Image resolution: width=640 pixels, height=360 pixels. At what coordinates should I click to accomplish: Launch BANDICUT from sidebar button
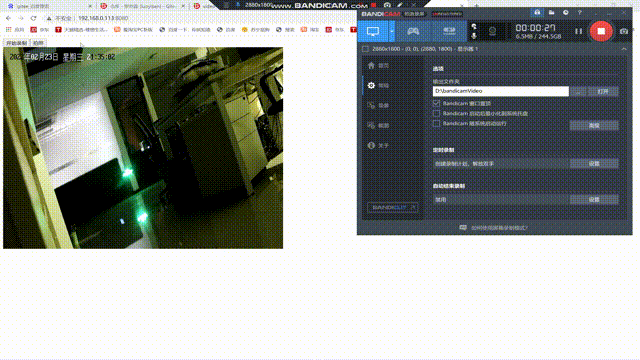coord(392,207)
